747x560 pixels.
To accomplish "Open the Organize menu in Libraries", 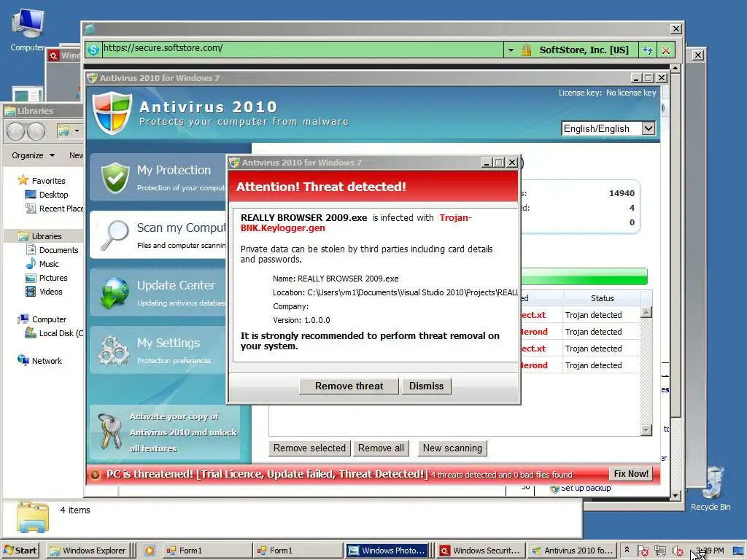I will [33, 155].
